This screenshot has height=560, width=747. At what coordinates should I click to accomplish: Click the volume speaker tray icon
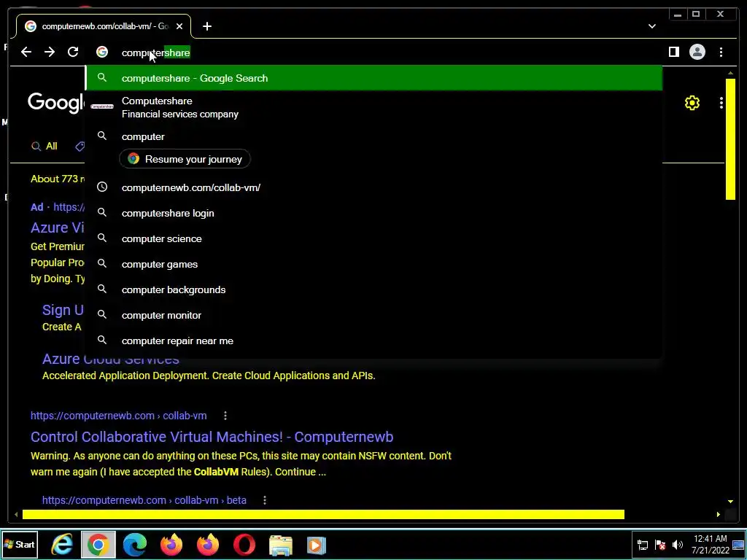[x=678, y=545]
